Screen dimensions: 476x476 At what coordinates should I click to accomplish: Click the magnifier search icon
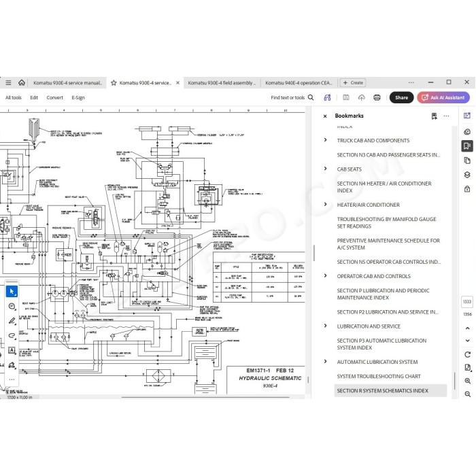[x=311, y=97]
